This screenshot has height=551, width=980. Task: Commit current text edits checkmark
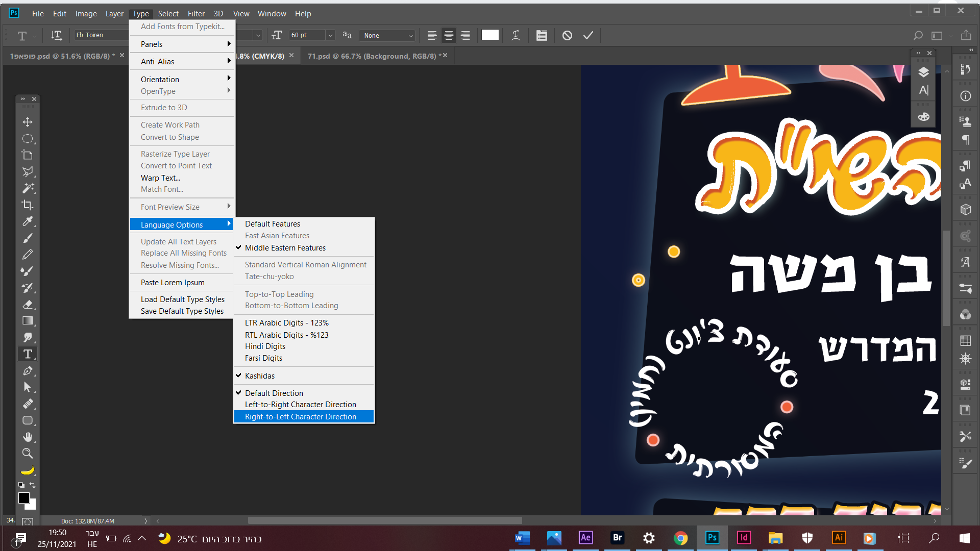pos(588,35)
